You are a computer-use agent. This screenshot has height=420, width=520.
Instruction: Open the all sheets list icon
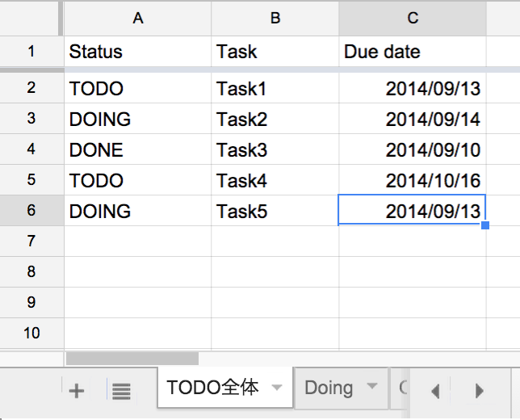121,392
